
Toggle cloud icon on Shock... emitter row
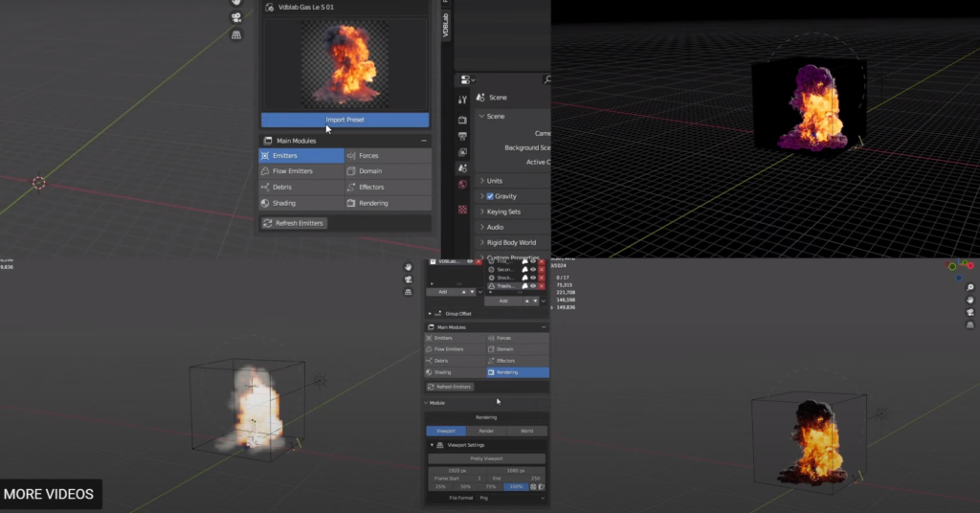(525, 278)
